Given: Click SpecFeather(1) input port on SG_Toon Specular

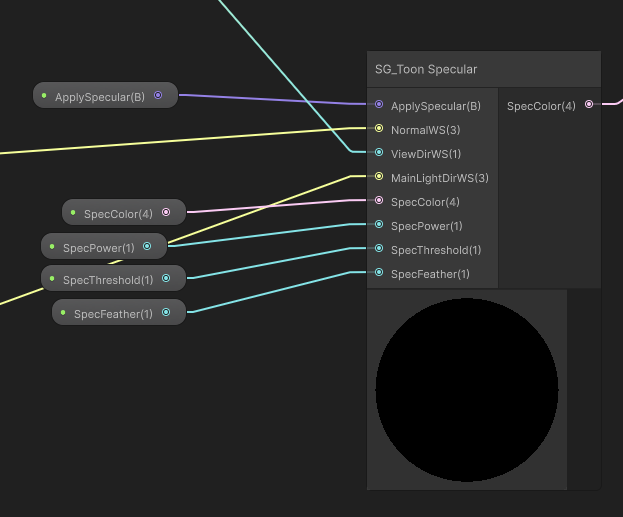Looking at the screenshot, I should pos(379,272).
